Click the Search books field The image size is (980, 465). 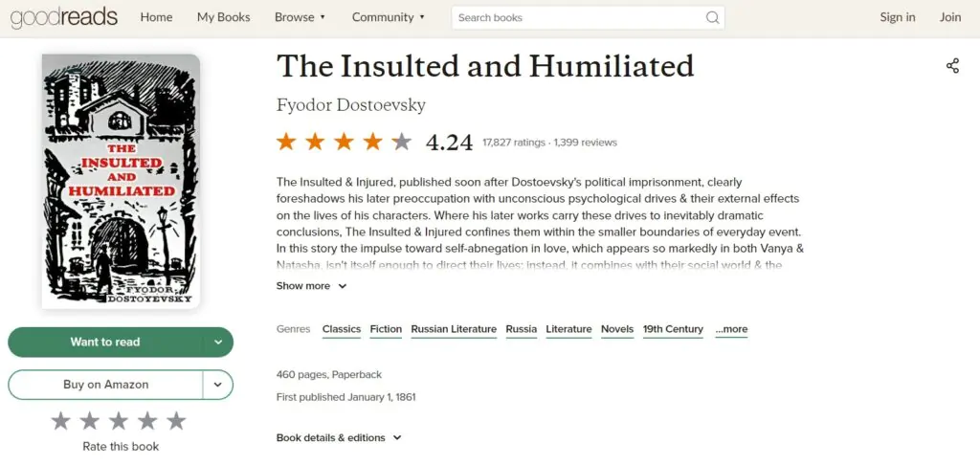coord(574,17)
